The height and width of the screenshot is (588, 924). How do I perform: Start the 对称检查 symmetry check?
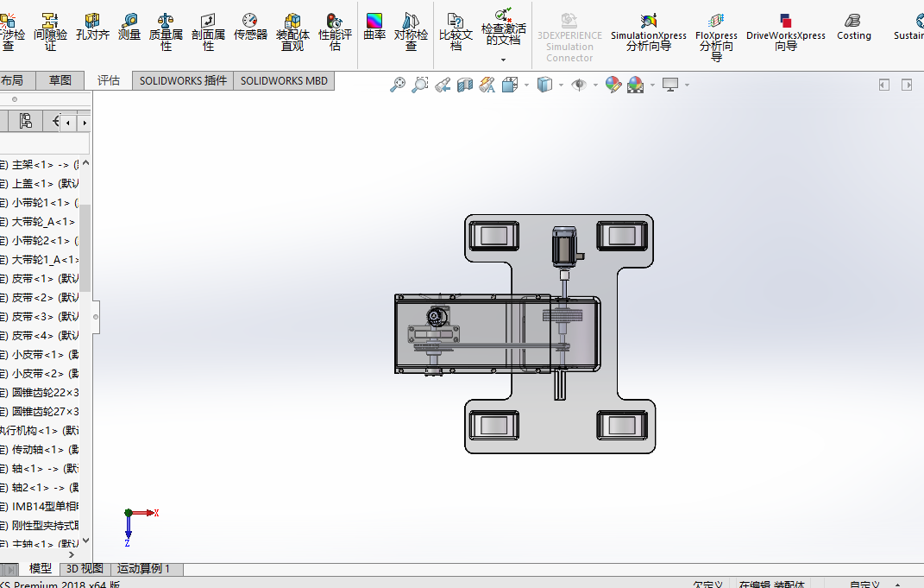click(x=411, y=32)
